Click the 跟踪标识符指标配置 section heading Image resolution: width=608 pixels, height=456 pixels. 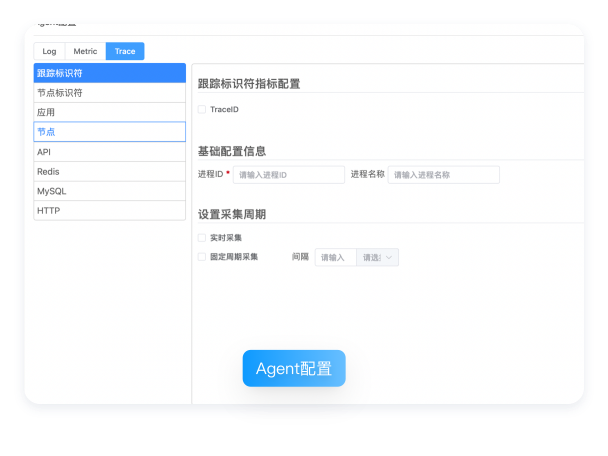pyautogui.click(x=249, y=84)
